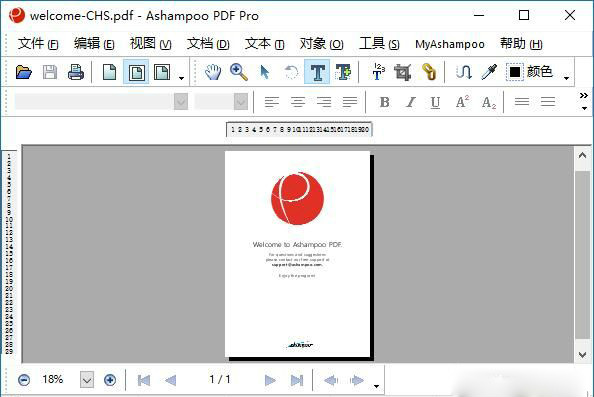Open the 文档 (D) menu
This screenshot has height=397, width=594.
pyautogui.click(x=208, y=44)
